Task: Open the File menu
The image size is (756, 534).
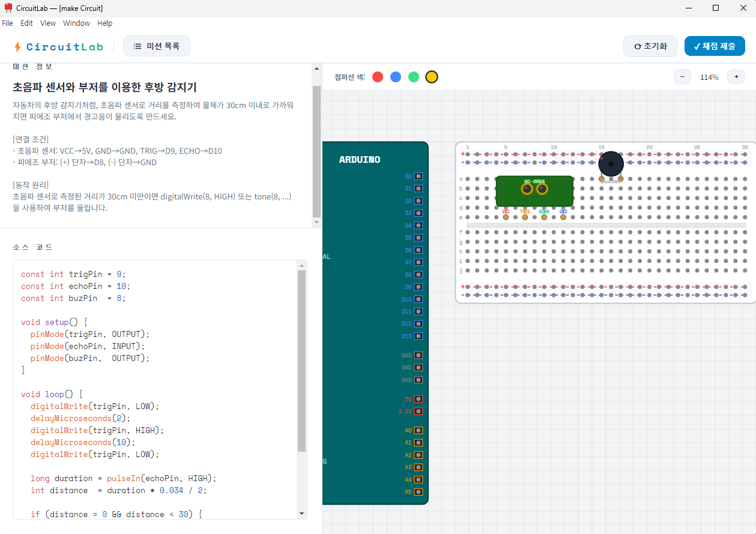Action: (7, 23)
